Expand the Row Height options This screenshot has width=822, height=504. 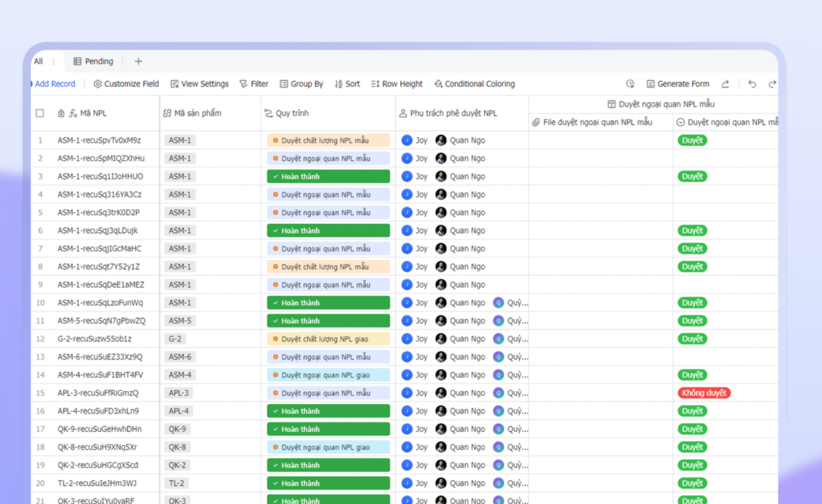pyautogui.click(x=397, y=84)
